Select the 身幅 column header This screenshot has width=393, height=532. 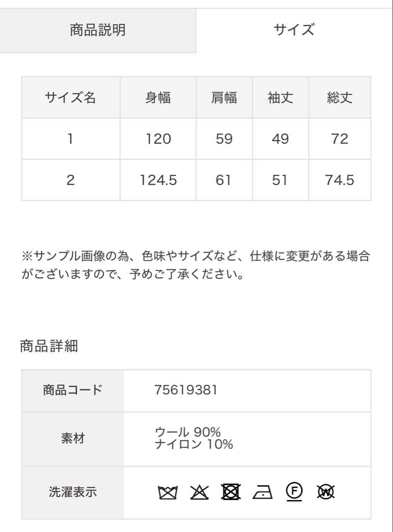tap(158, 98)
